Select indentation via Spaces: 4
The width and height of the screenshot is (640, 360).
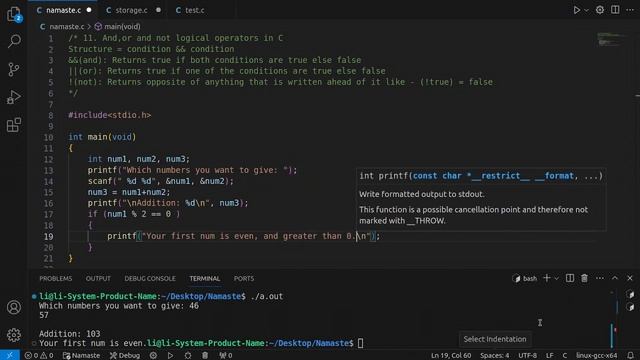tap(495, 356)
